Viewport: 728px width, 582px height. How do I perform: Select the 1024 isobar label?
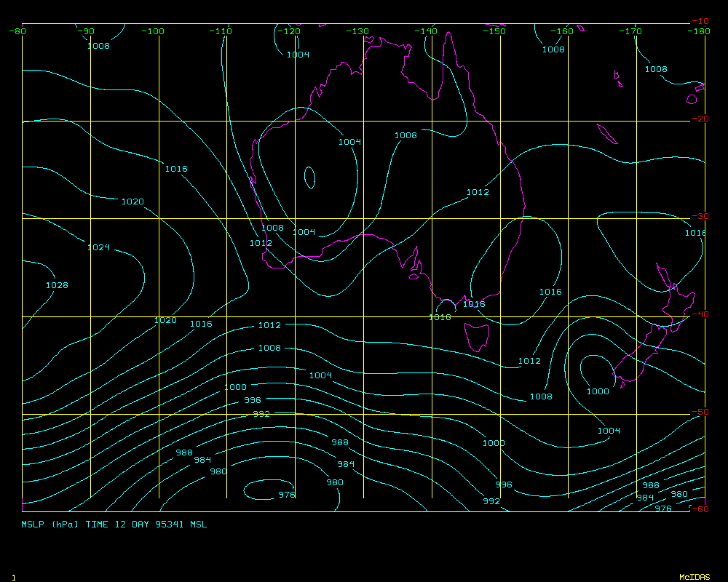click(98, 247)
